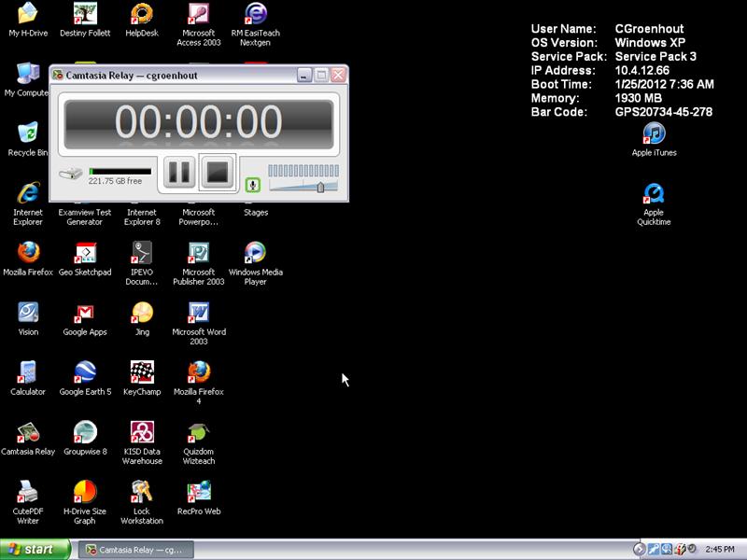
Task: Click the audio level meter bar
Action: (303, 171)
